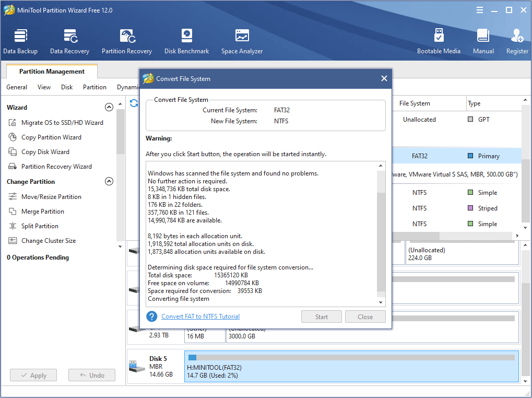Click the Unallocated GPT row

click(457, 119)
